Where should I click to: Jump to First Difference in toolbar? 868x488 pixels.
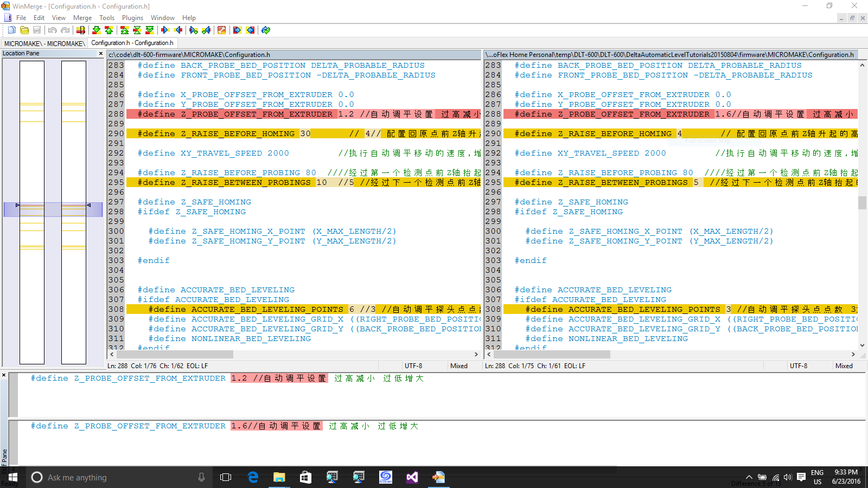pos(125,30)
